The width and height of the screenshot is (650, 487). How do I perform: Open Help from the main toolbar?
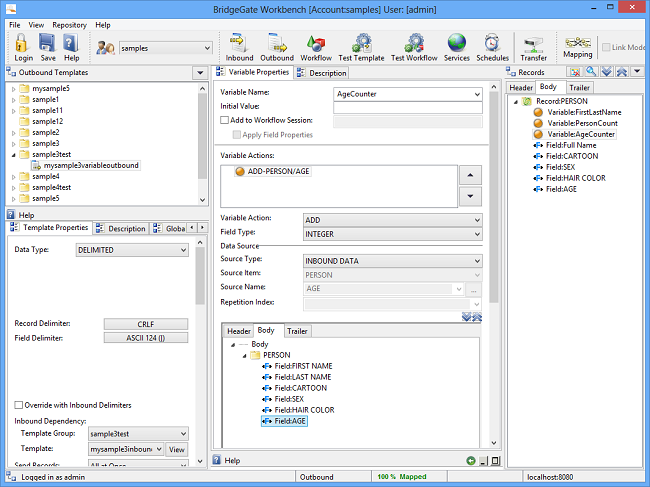[71, 47]
